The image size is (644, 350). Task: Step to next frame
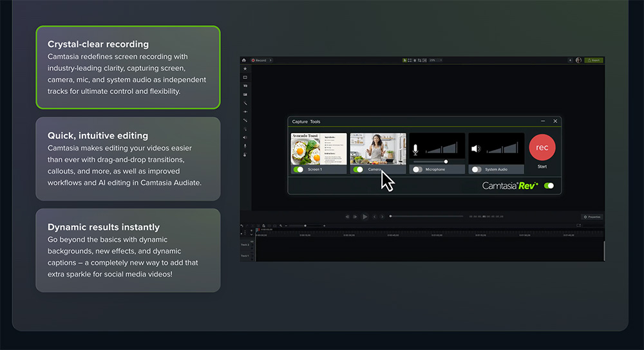(355, 217)
